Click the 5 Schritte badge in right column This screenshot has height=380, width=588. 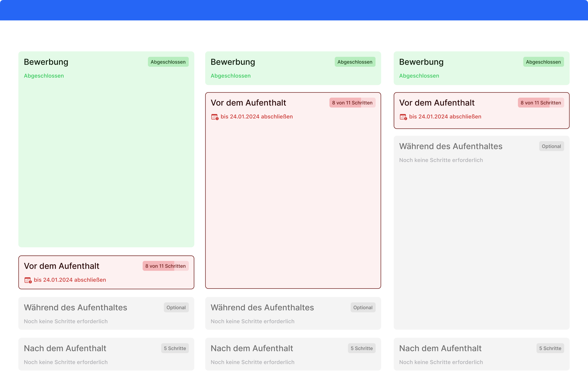coord(550,348)
